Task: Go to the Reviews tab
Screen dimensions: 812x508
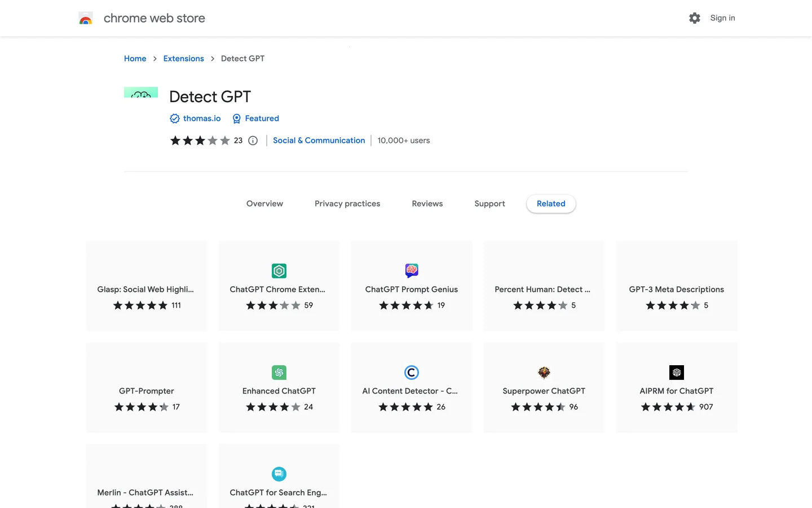Action: [427, 204]
